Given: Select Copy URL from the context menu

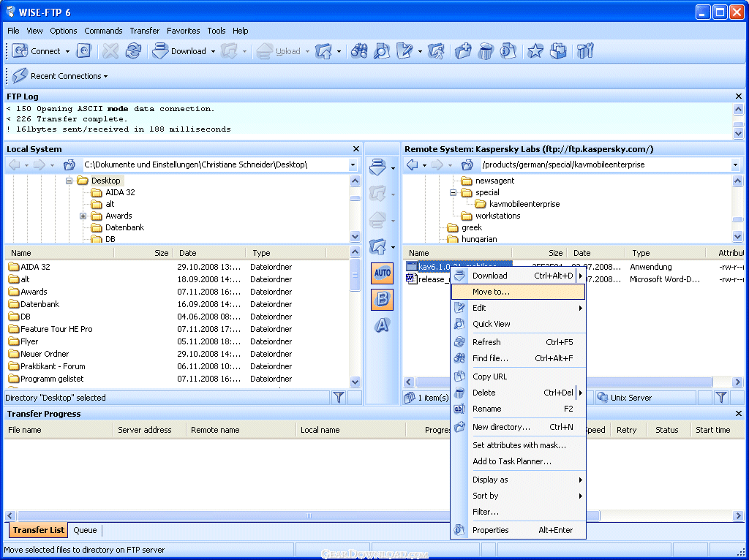Looking at the screenshot, I should tap(519, 377).
